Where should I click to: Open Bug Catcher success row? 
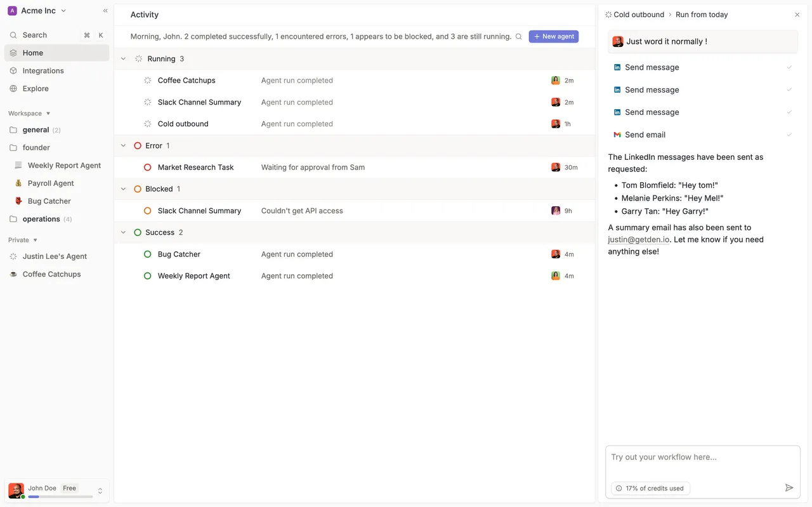tap(355, 254)
